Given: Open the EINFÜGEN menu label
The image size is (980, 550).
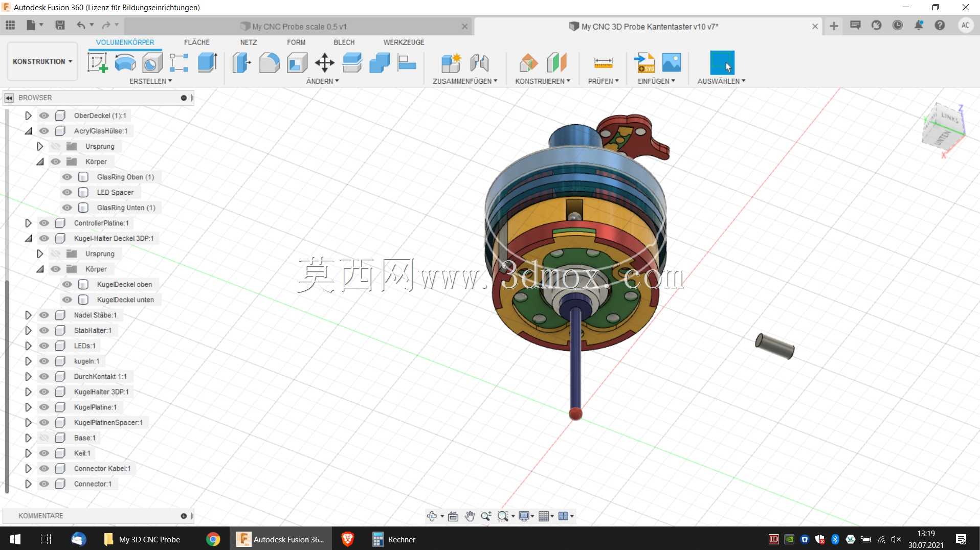Looking at the screenshot, I should [656, 81].
